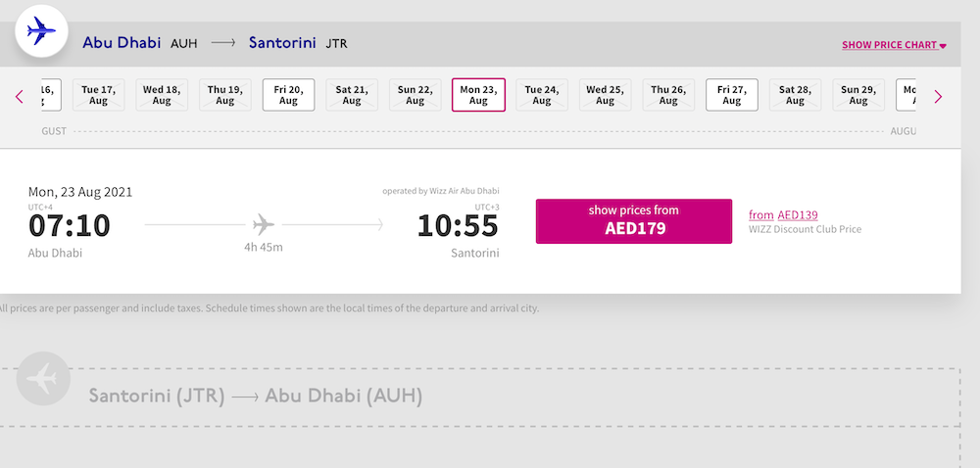
Task: Select the Wed 25, Aug date
Action: coord(605,95)
